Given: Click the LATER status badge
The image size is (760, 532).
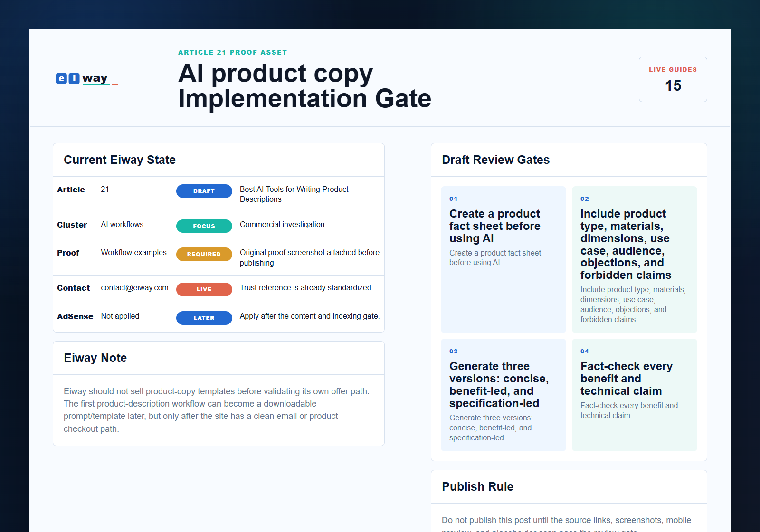Looking at the screenshot, I should 204,318.
